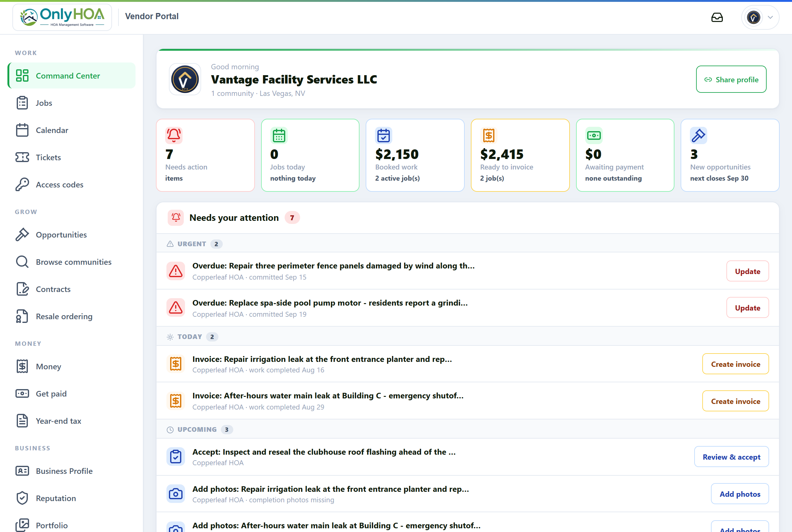Click the Access codes key icon
This screenshot has width=792, height=532.
point(22,185)
